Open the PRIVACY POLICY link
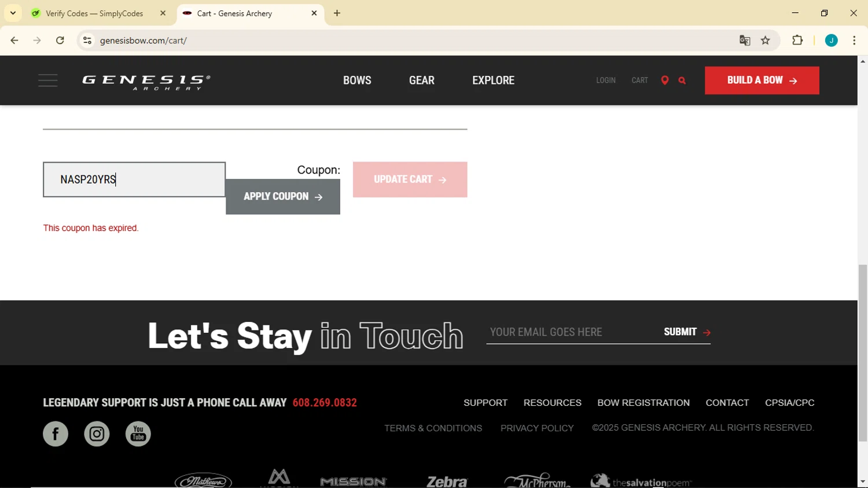Screen dimensions: 868x488 click(537, 428)
